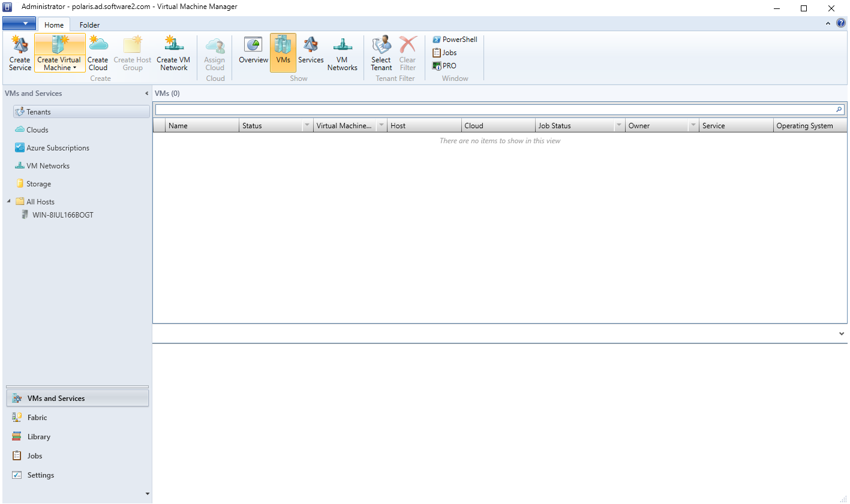Open Status column filter dropdown

click(307, 126)
